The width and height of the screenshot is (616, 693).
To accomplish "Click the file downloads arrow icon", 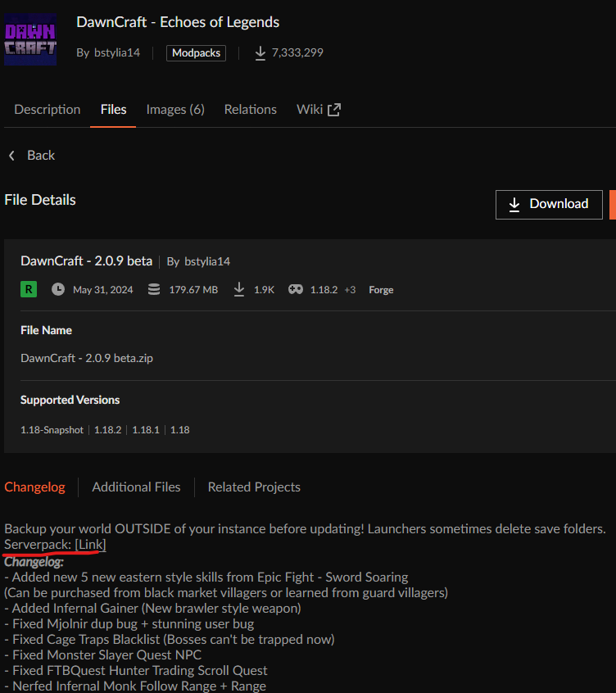I will (239, 289).
